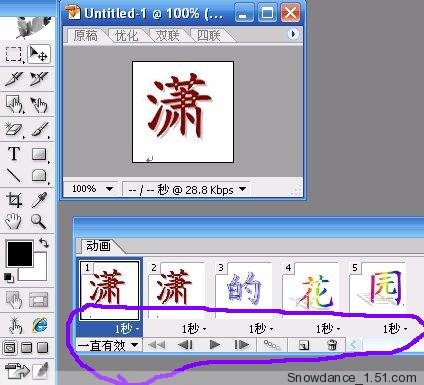Play the animation
The image size is (424, 385).
point(214,345)
